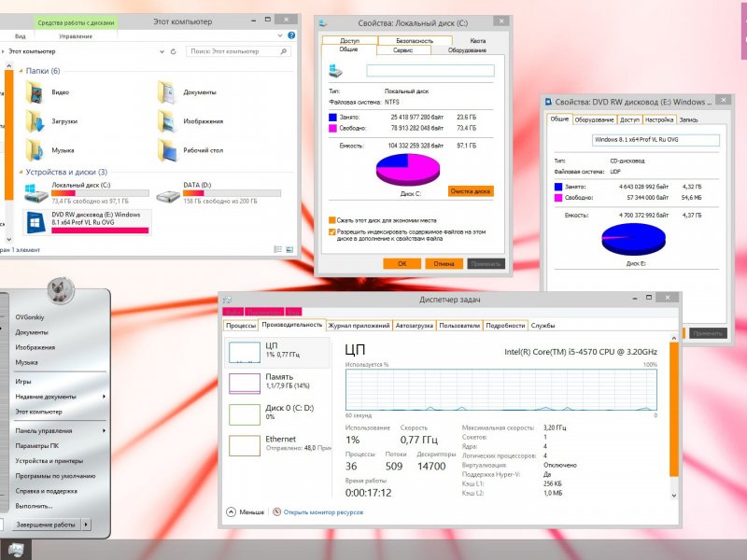Screen dimensions: 747x560
Task: Open the arrow next to Завершение работы
Action: tap(86, 525)
